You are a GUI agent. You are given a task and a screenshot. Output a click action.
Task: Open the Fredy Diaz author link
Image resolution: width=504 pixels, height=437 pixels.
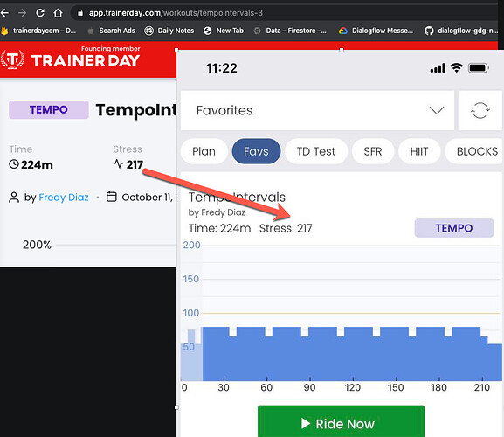click(x=63, y=198)
